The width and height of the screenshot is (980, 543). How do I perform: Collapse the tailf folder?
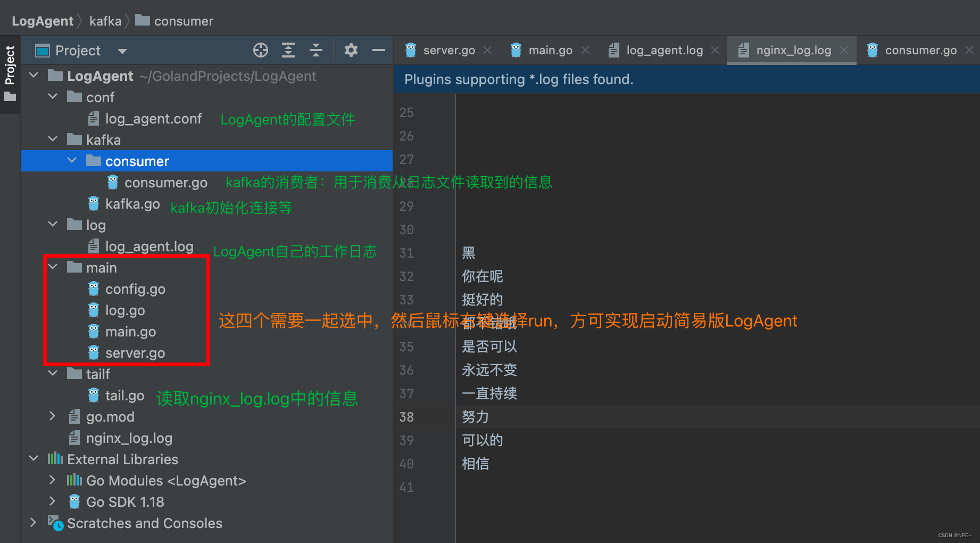[x=52, y=373]
